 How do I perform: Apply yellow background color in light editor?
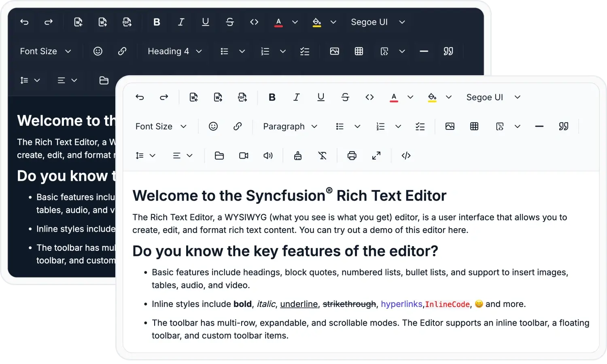432,97
